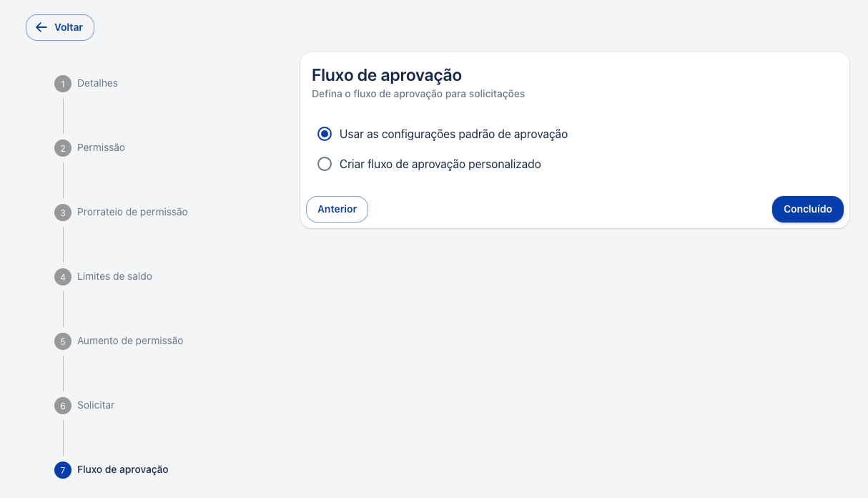Click the Anterior button
The width and height of the screenshot is (868, 498).
point(337,209)
